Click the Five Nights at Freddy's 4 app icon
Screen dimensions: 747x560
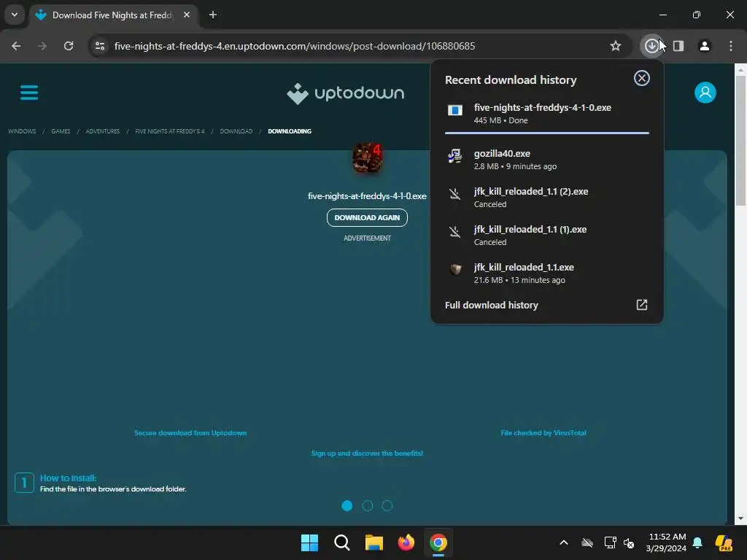tap(368, 157)
